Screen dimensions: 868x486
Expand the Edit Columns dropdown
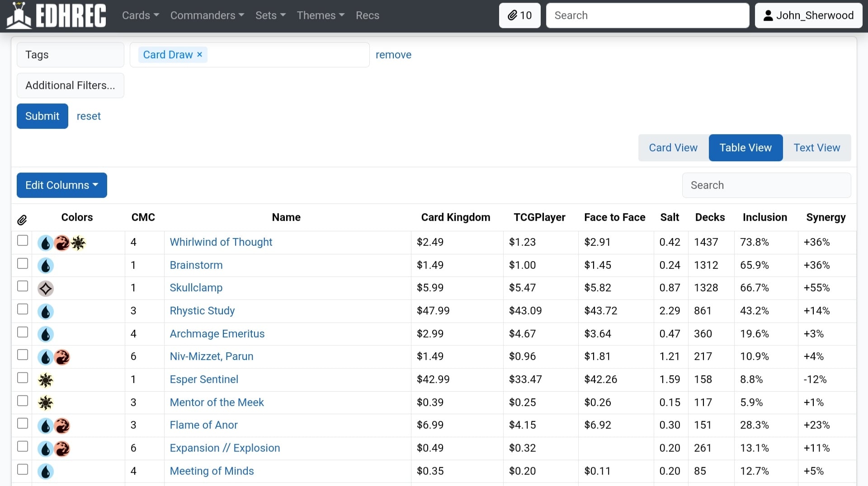pos(62,185)
